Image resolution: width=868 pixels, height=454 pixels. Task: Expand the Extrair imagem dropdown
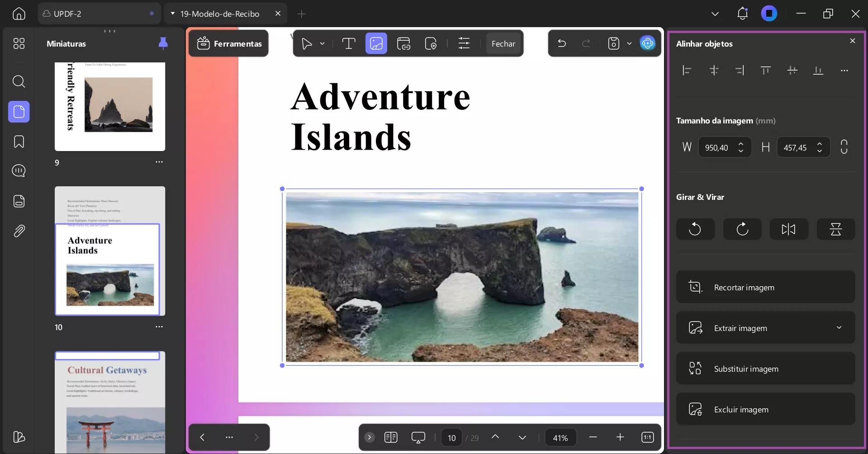point(839,328)
